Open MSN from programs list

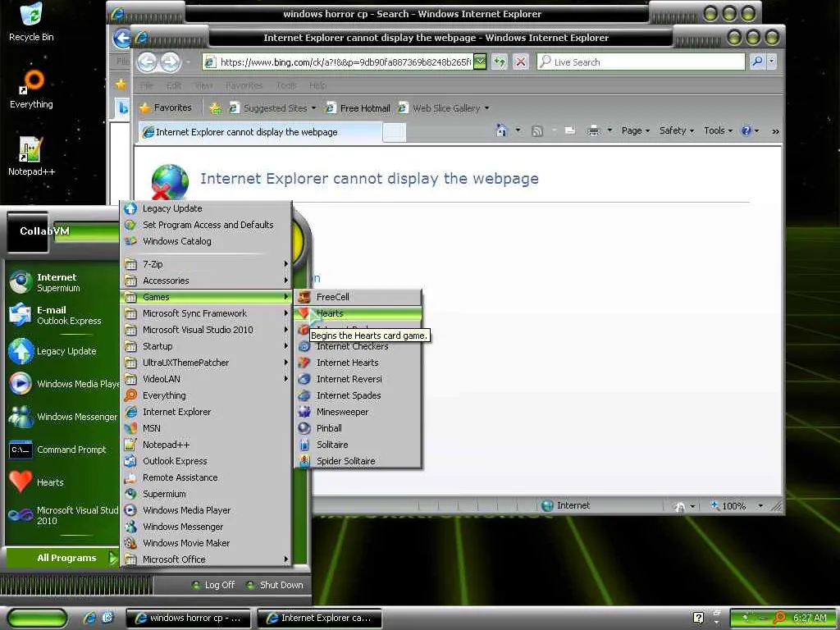point(206,428)
